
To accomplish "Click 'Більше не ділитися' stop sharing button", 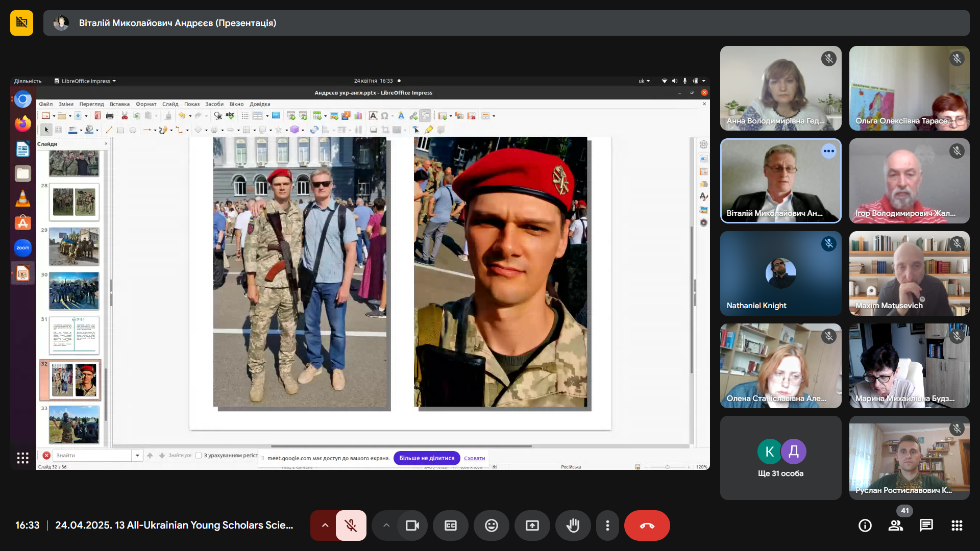I will (x=427, y=458).
